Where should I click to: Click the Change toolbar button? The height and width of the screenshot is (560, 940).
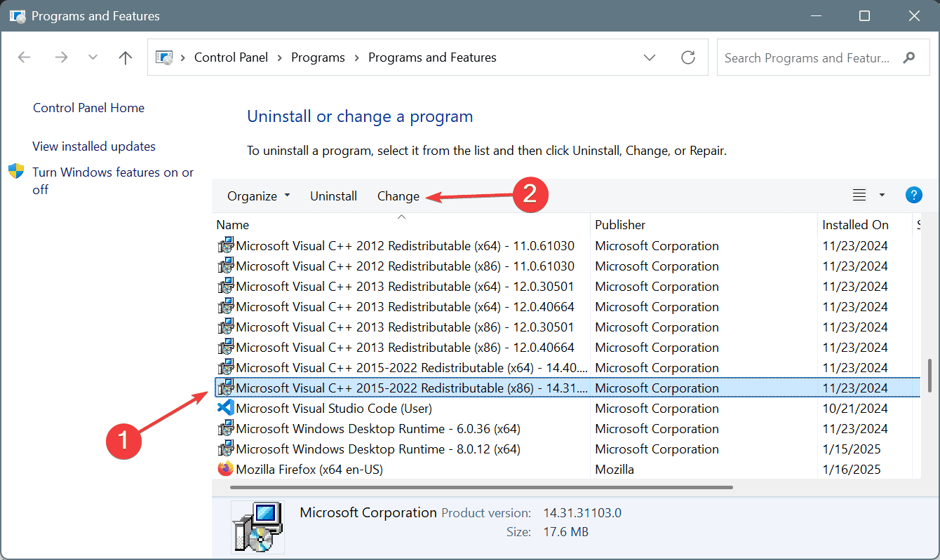point(398,196)
